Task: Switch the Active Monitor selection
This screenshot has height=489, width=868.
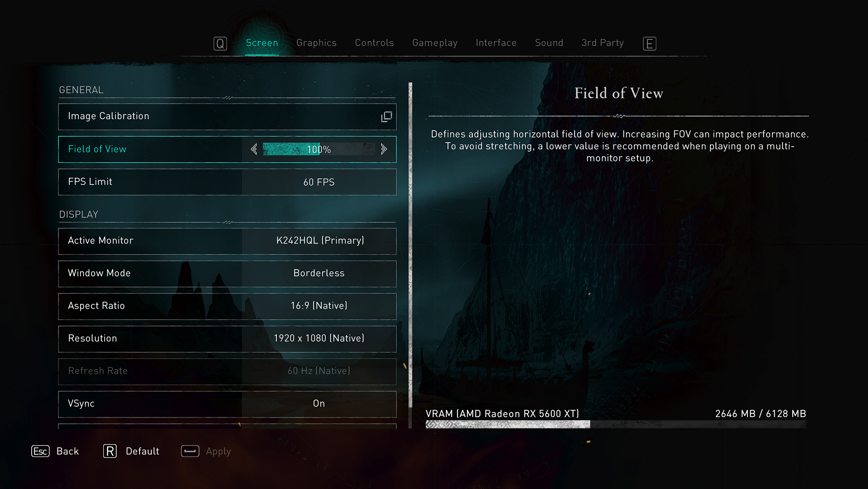Action: pos(319,241)
